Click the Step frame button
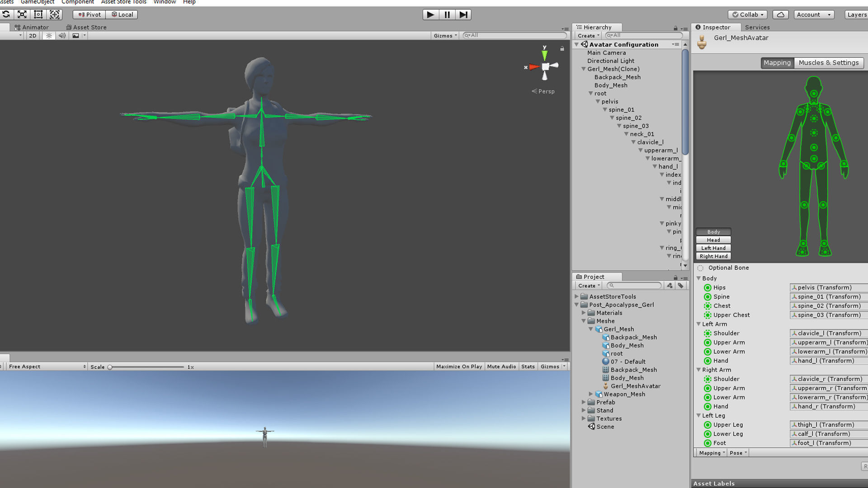 tap(463, 14)
